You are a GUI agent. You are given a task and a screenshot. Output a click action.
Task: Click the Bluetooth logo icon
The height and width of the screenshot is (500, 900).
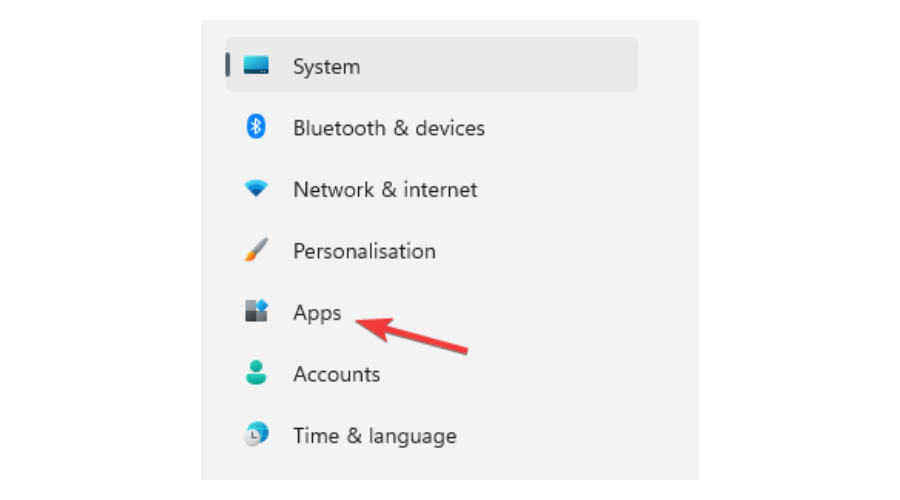click(256, 126)
